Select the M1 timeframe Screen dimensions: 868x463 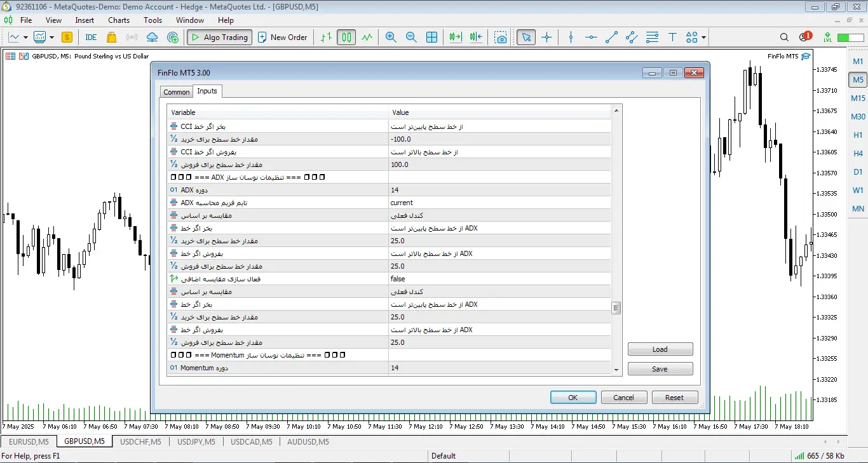point(858,62)
